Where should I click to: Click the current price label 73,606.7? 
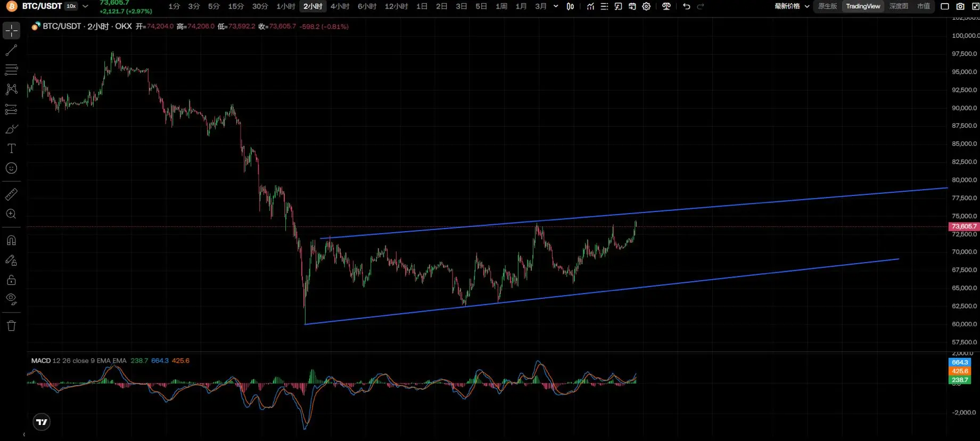964,226
